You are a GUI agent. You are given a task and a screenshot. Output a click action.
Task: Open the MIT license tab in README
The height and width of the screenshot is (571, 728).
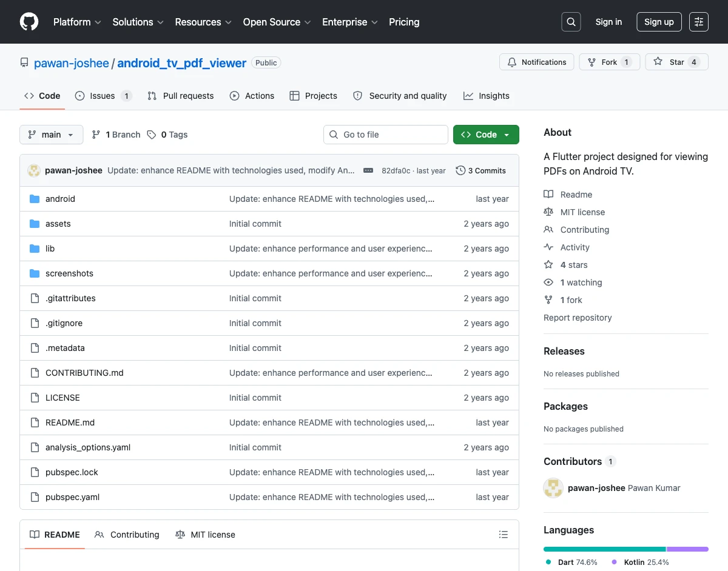coord(205,535)
